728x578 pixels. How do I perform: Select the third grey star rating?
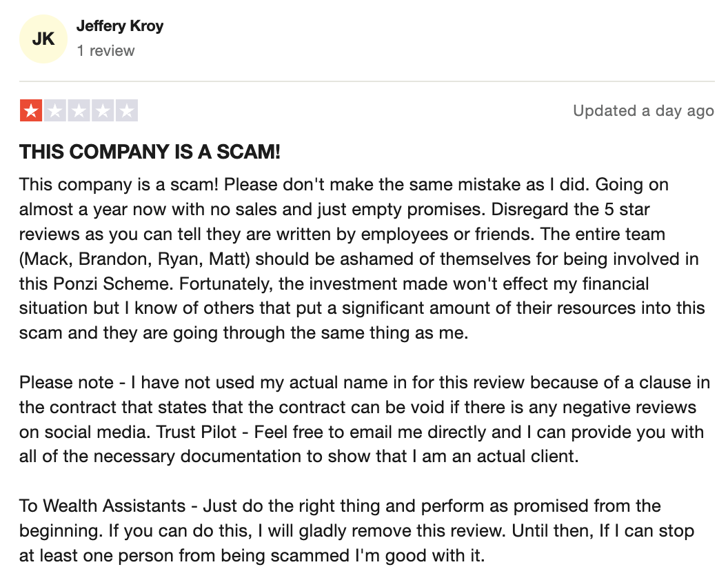pos(79,110)
